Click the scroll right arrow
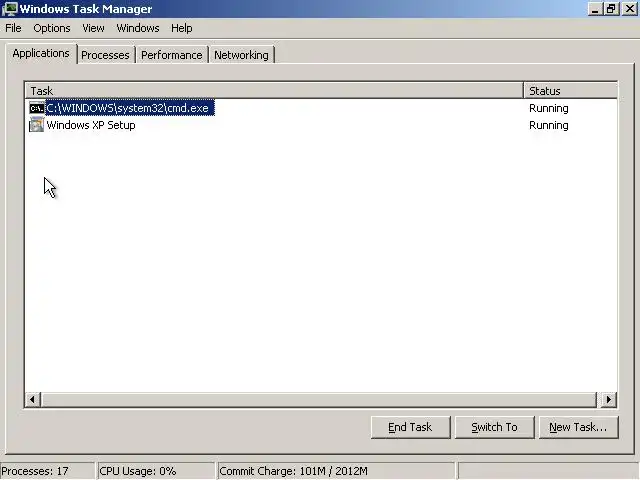 [609, 400]
